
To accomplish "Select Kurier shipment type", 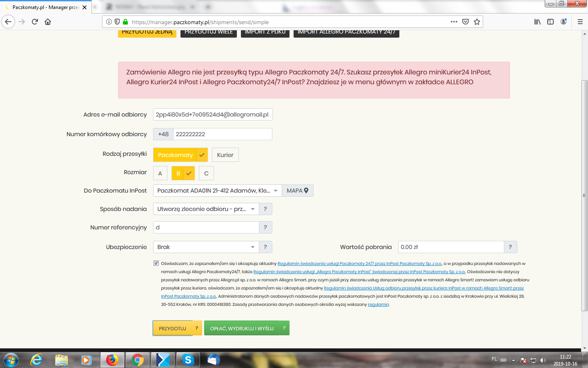I will pyautogui.click(x=225, y=155).
